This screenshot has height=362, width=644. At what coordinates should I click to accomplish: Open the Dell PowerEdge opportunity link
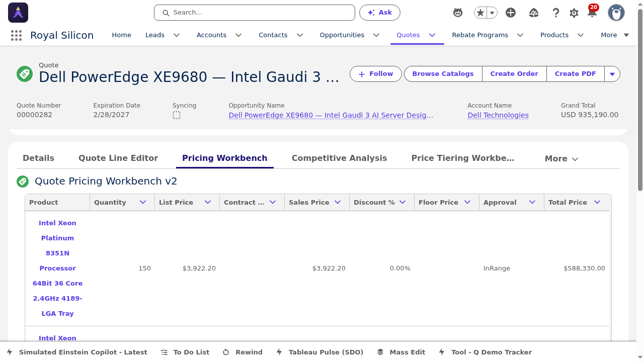tap(331, 115)
